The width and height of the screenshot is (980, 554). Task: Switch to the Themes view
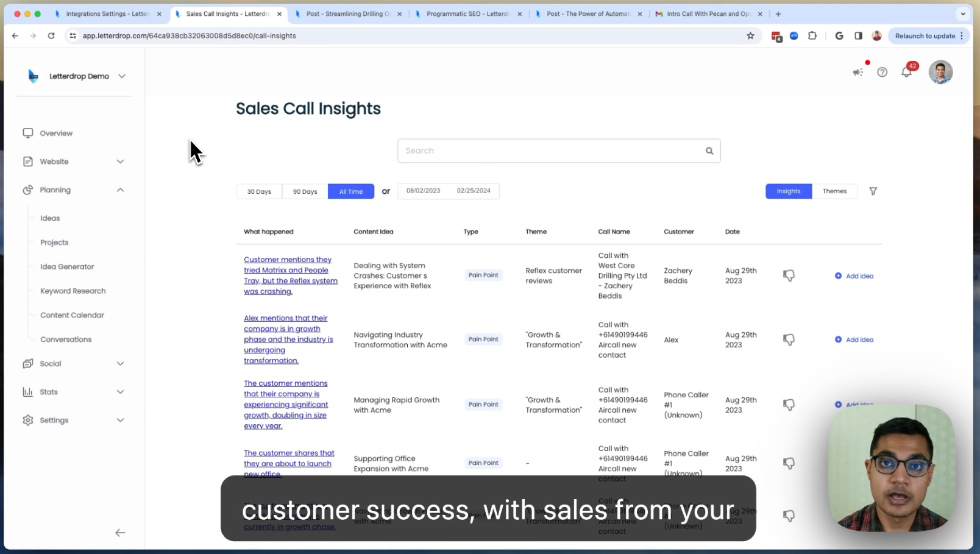tap(834, 191)
